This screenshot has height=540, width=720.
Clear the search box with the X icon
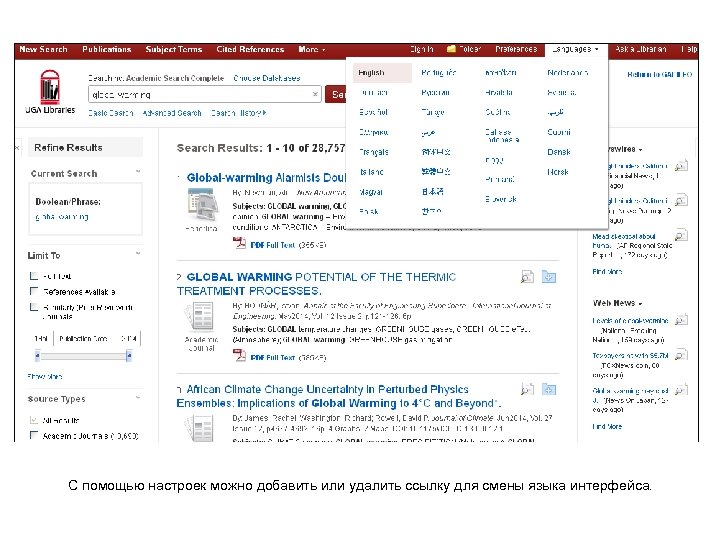click(315, 95)
